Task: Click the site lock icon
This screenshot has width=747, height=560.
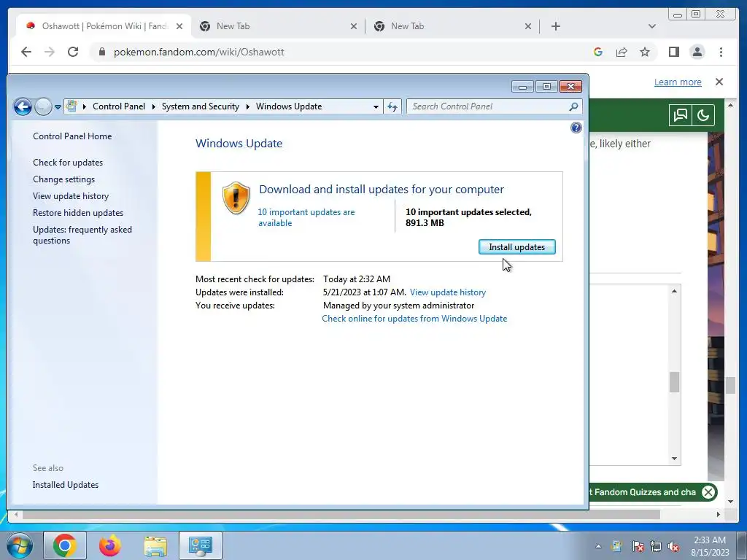Action: 101,52
